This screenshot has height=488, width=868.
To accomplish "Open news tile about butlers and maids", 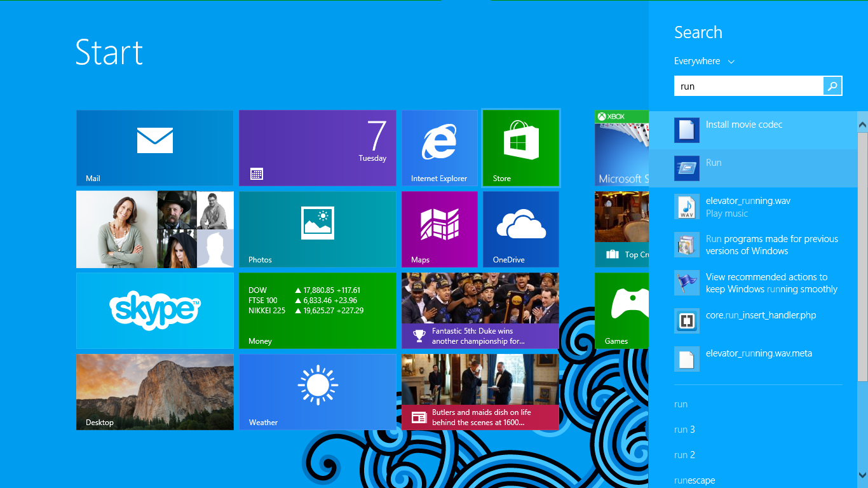I will click(x=480, y=392).
